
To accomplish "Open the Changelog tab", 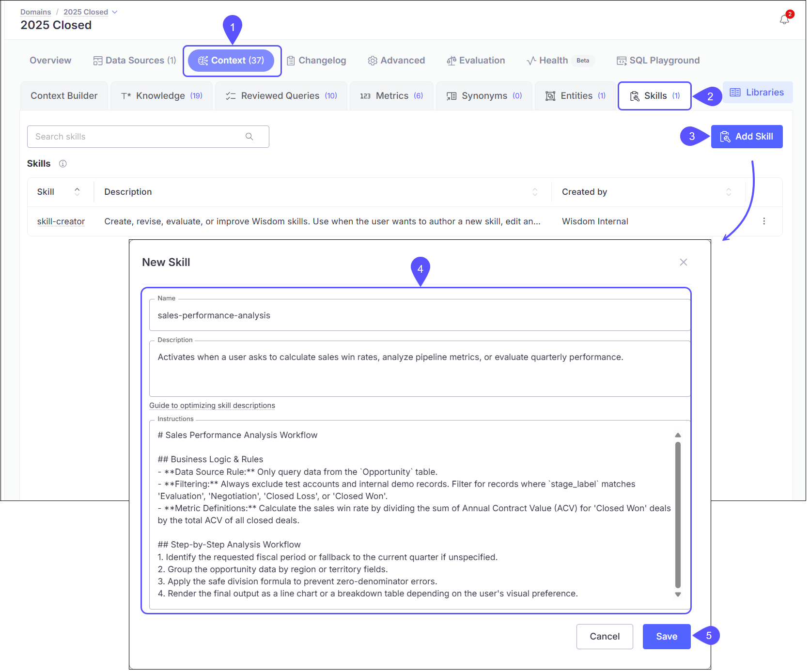I will click(x=316, y=61).
